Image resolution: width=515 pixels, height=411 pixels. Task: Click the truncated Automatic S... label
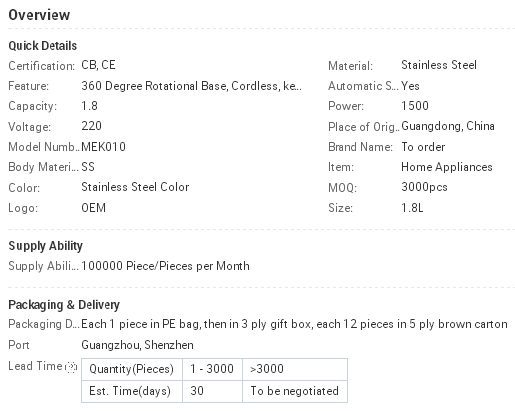[363, 86]
